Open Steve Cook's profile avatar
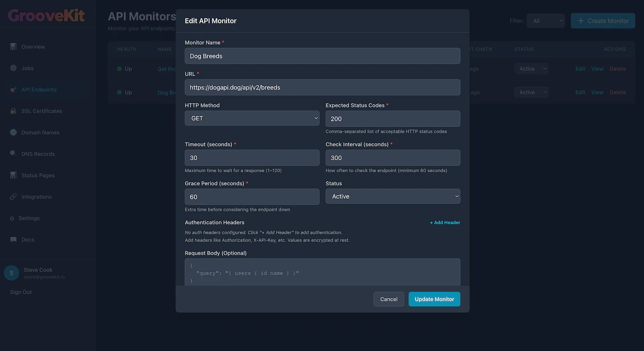Image resolution: width=644 pixels, height=351 pixels. tap(11, 273)
